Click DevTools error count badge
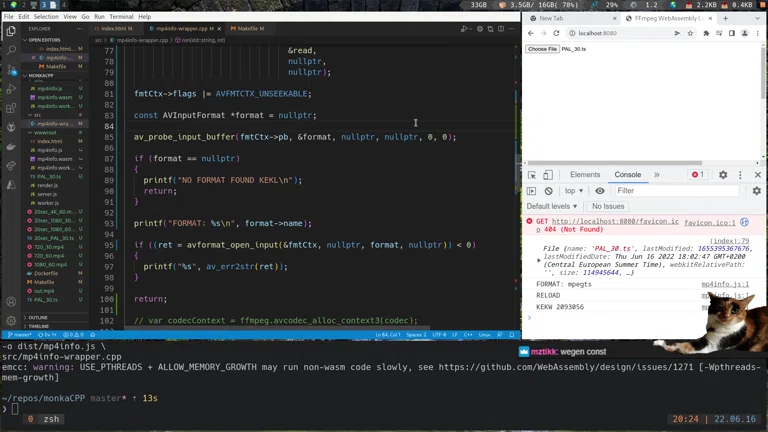768x432 pixels. click(698, 174)
